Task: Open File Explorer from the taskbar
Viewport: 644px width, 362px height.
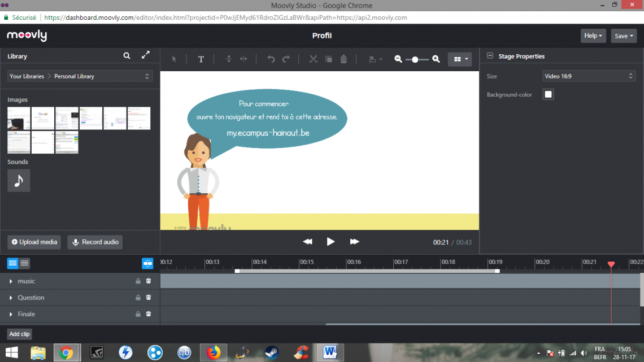Action: (x=38, y=352)
